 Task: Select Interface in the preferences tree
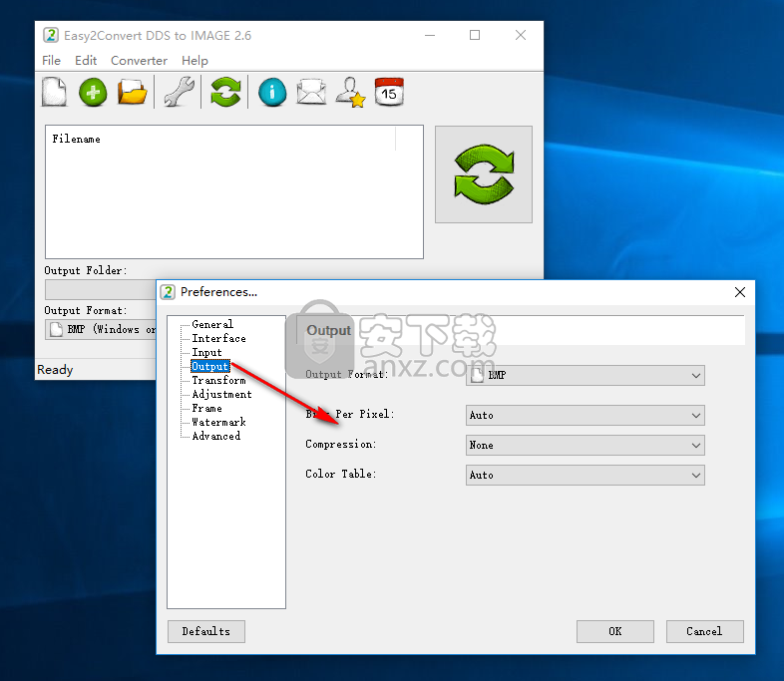218,338
